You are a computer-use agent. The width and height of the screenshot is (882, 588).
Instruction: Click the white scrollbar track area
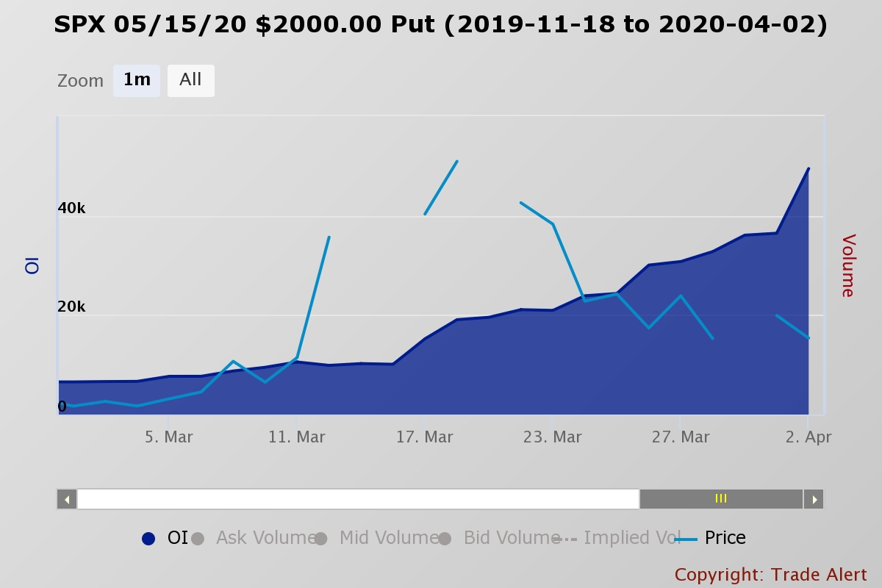coord(360,498)
